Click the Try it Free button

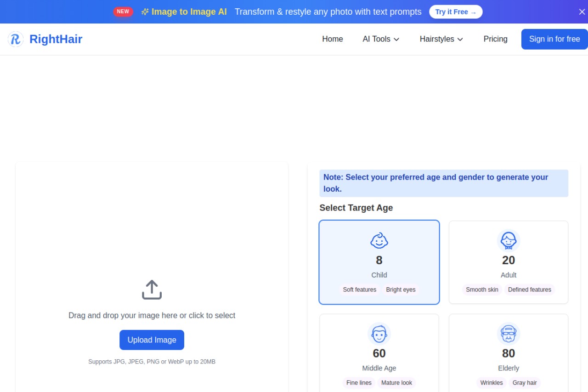pos(456,12)
